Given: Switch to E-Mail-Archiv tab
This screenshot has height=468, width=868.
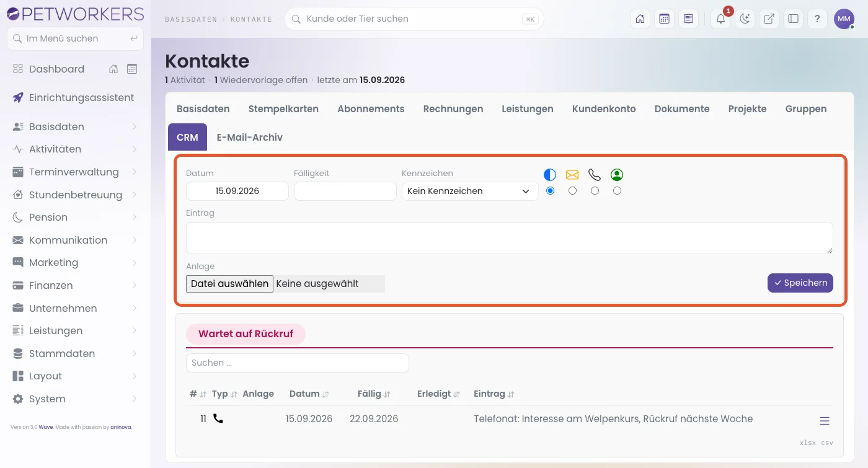Looking at the screenshot, I should [250, 137].
